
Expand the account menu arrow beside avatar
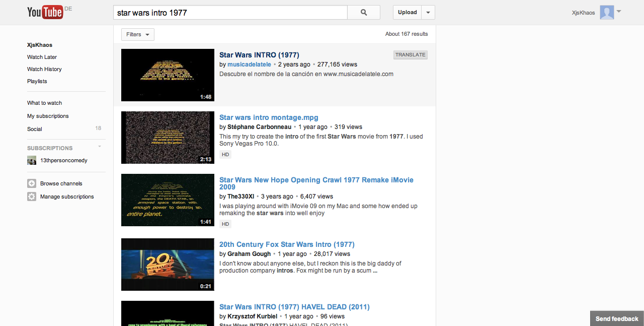click(619, 12)
